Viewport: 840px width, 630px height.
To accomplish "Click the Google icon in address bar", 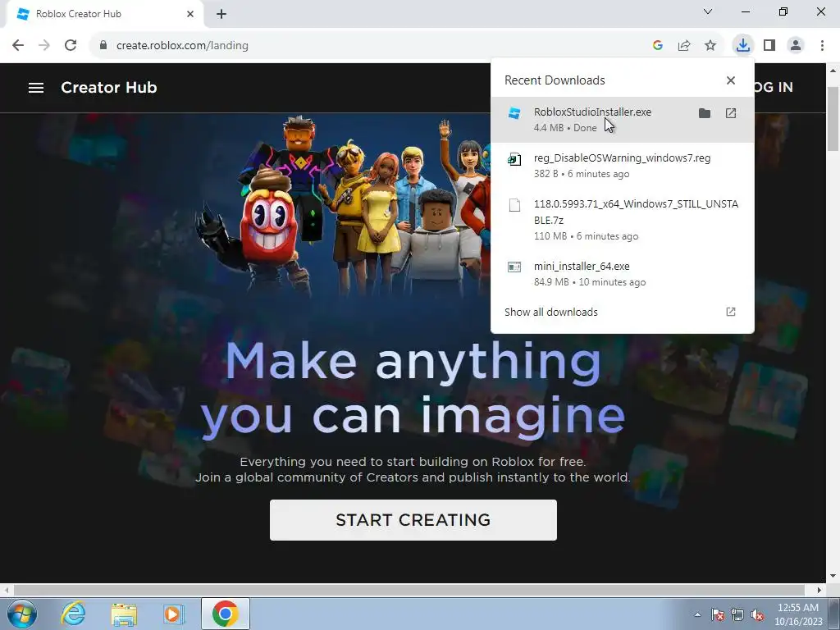I will [658, 46].
